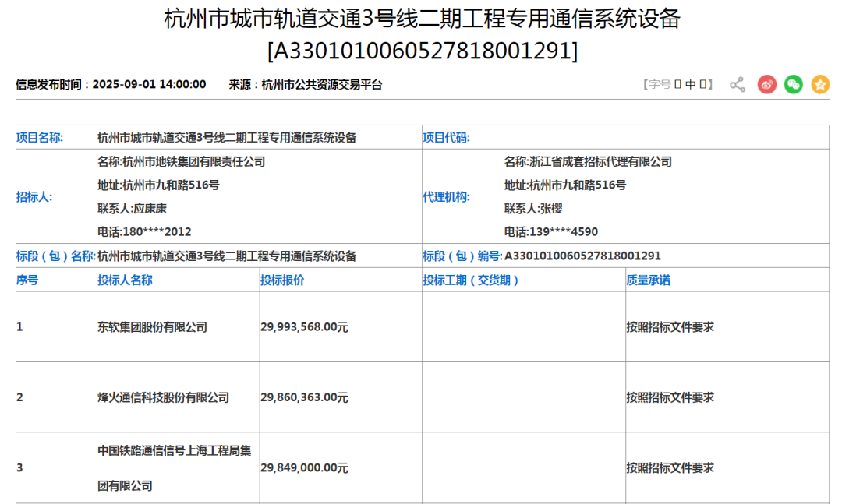Click bid price 29,993,568.00元
Viewport: 842px width, 504px height.
305,327
